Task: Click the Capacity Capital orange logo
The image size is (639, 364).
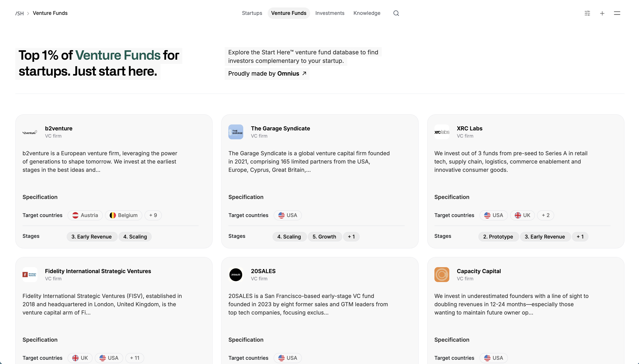Action: tap(441, 275)
